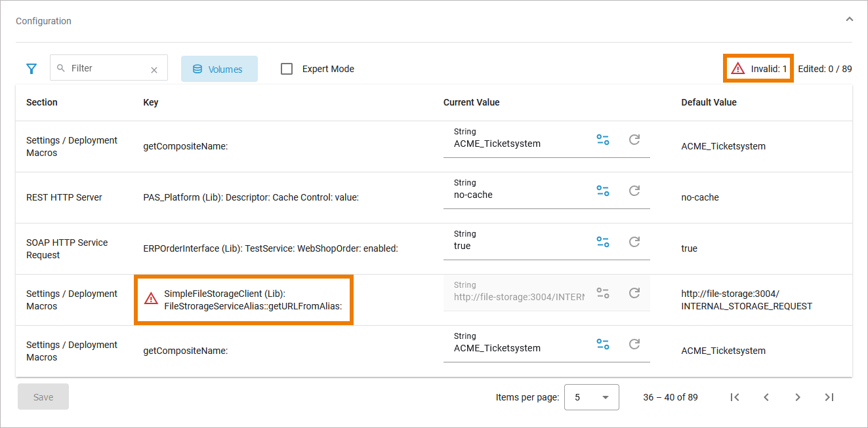The height and width of the screenshot is (428, 868).
Task: Open value settings for no-cache row
Action: tap(602, 191)
